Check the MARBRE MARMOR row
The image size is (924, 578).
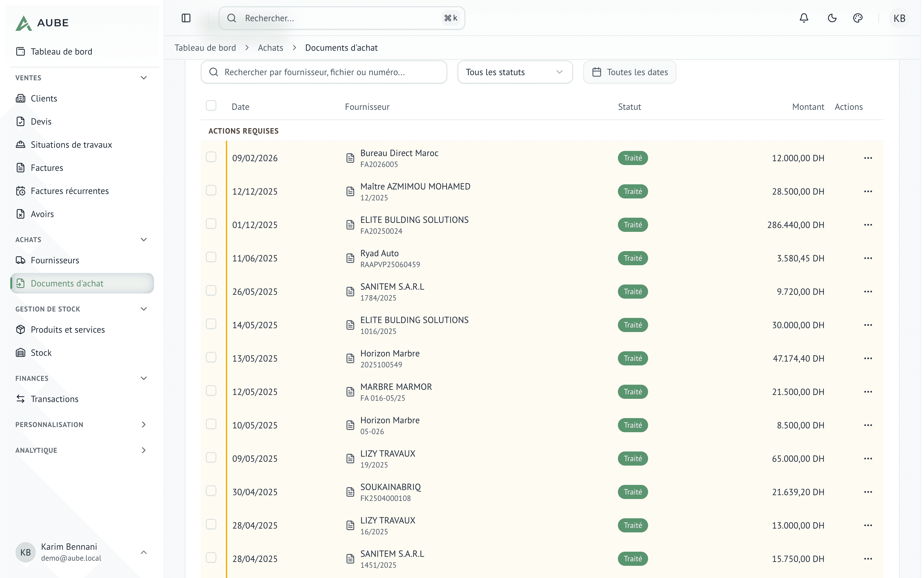click(211, 391)
